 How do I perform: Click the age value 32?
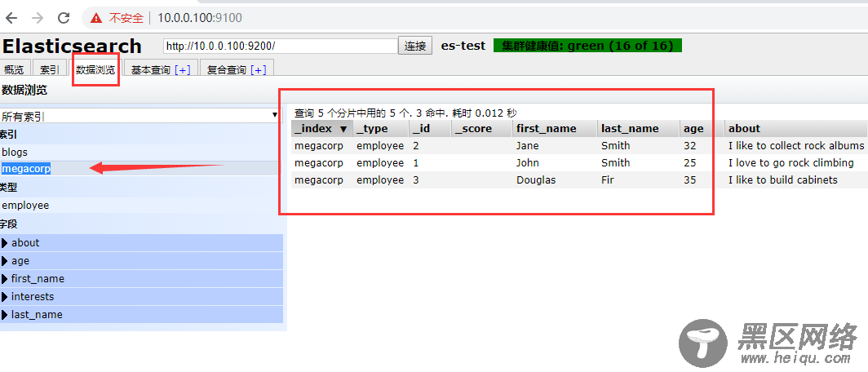(x=690, y=145)
